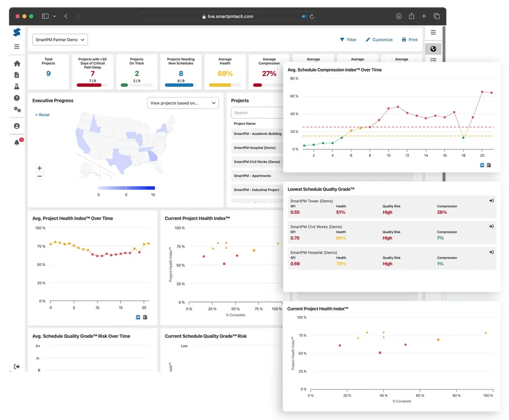Open View projects based on dropdown
509x420 pixels.
click(183, 103)
